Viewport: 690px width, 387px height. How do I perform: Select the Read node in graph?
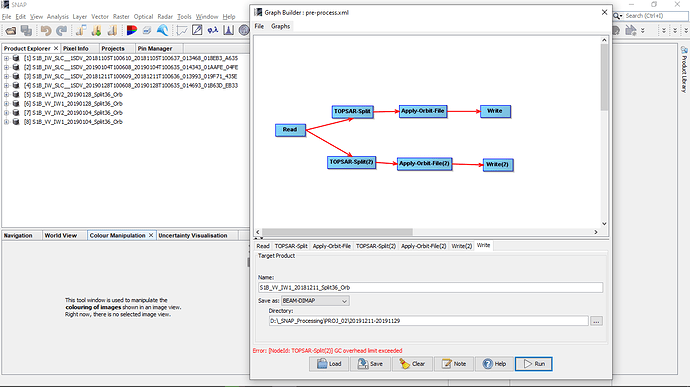pos(290,130)
